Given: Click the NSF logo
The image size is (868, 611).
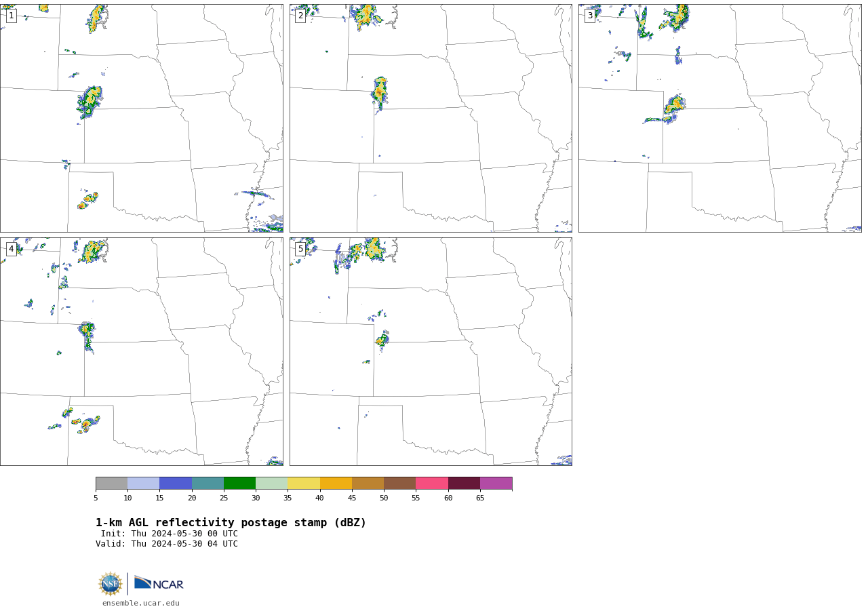Looking at the screenshot, I should click(111, 584).
